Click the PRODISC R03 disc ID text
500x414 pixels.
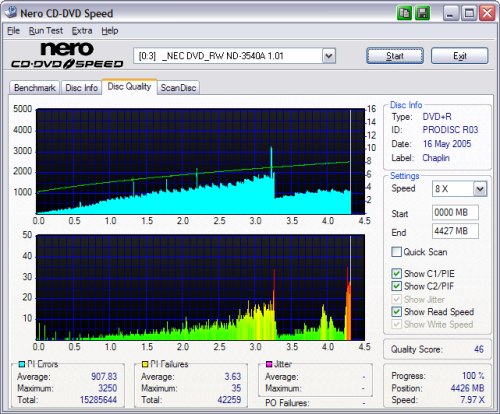click(450, 130)
